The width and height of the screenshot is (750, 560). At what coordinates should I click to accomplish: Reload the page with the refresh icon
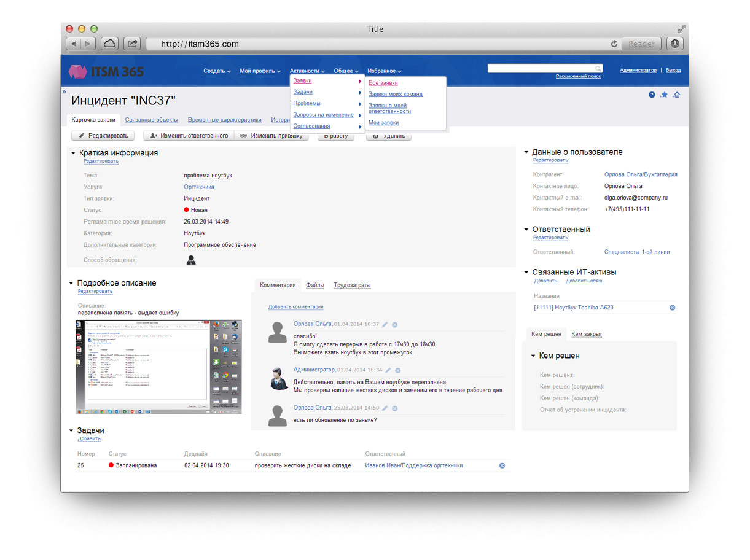pyautogui.click(x=614, y=44)
